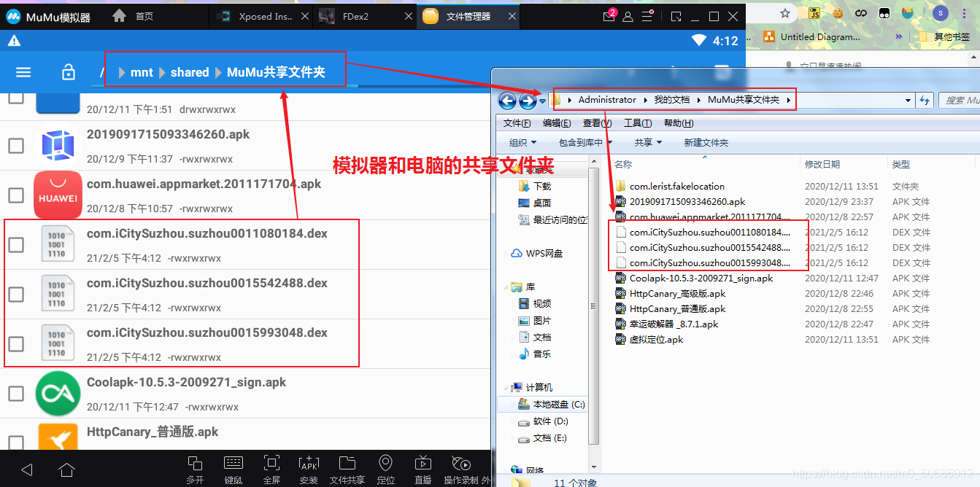
Task: Click the Explorer back navigation button
Action: pos(507,101)
